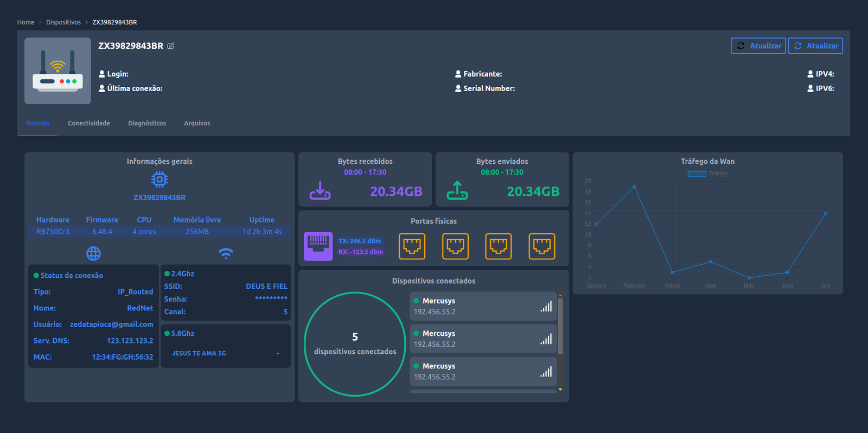868x433 pixels.
Task: Click the router device thumbnail image
Action: (58, 71)
